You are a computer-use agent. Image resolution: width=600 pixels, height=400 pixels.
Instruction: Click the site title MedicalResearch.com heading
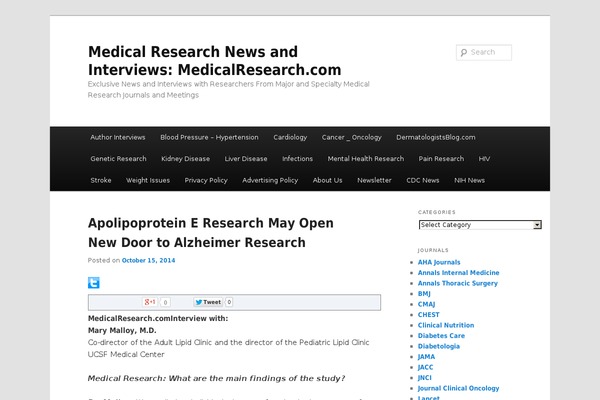(x=214, y=61)
